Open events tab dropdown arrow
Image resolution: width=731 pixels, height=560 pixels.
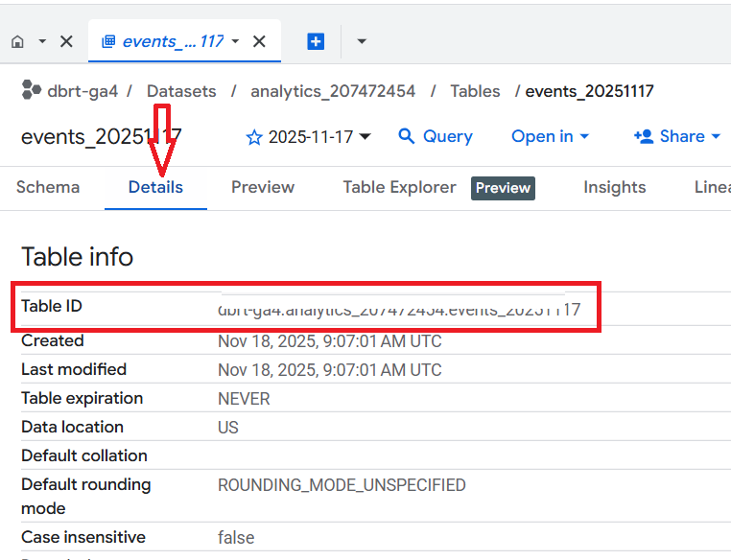pyautogui.click(x=235, y=41)
